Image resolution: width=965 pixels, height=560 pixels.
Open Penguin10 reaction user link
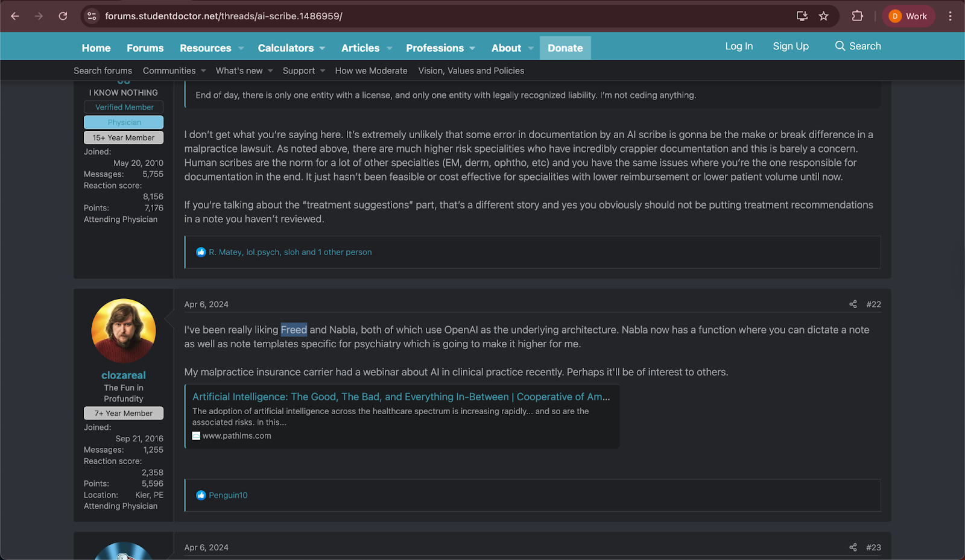[x=228, y=496]
